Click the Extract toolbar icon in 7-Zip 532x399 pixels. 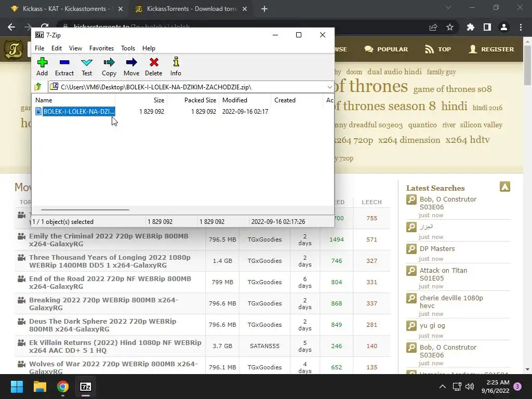click(x=64, y=66)
